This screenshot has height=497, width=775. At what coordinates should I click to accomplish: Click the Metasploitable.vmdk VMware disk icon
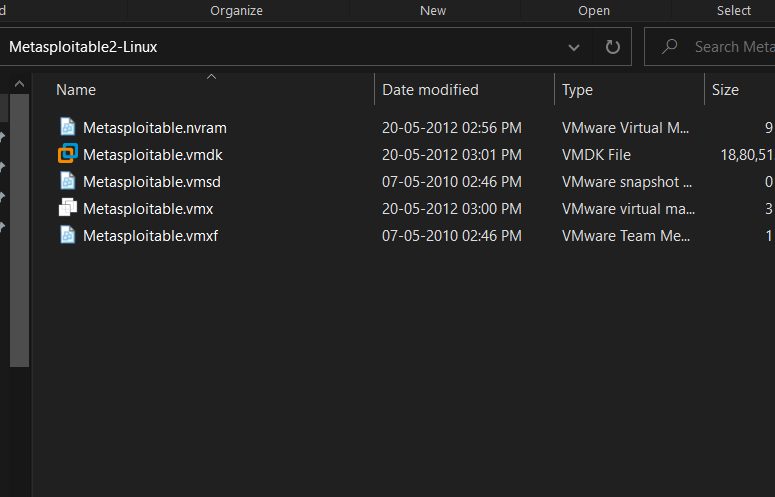pos(68,154)
